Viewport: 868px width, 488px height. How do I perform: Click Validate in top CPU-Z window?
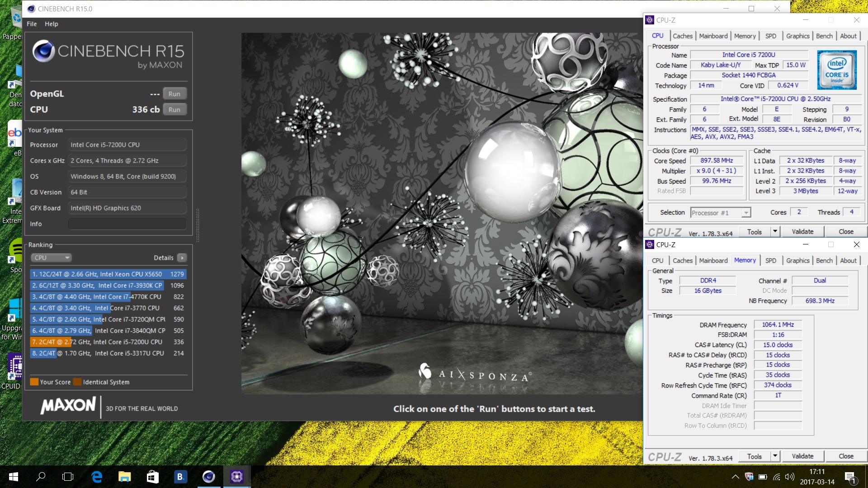[x=802, y=232]
